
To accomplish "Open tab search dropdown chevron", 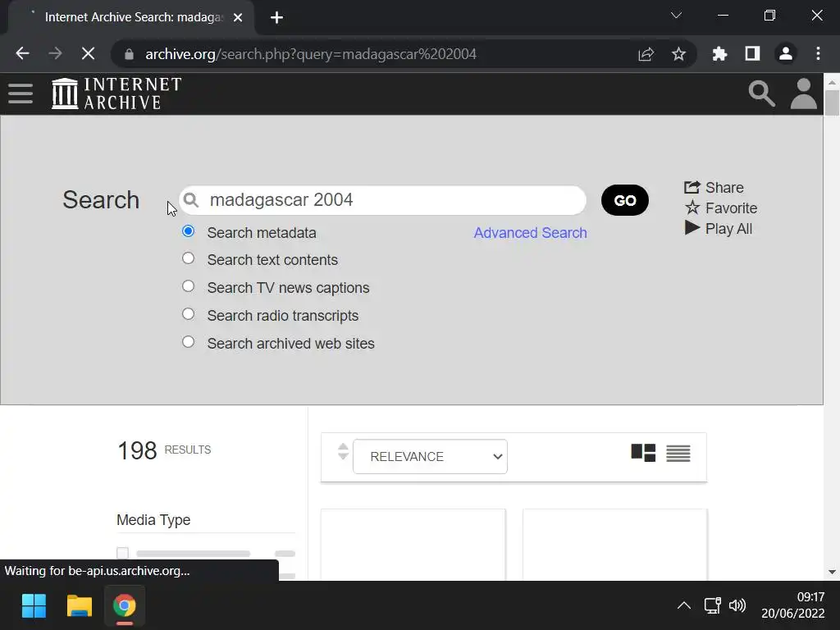I will [676, 16].
